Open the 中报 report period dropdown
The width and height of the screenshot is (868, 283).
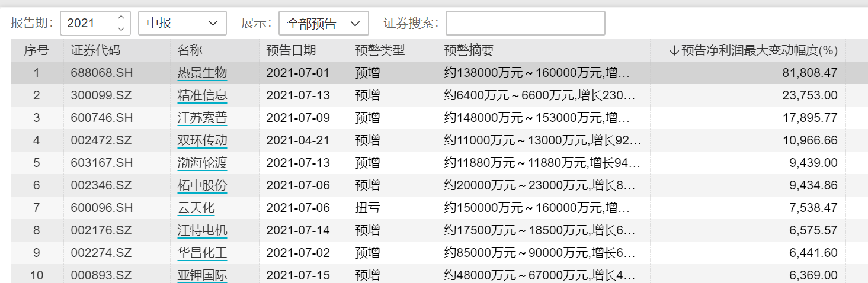182,23
